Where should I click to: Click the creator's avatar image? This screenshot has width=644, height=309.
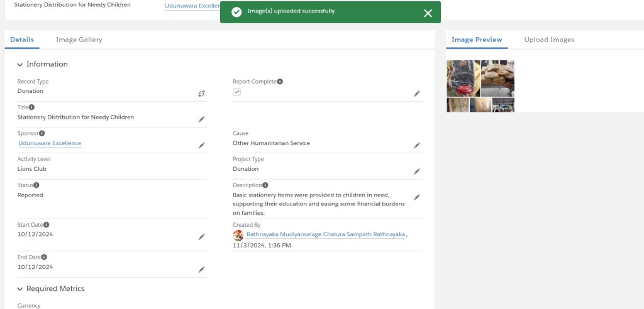[x=238, y=235]
